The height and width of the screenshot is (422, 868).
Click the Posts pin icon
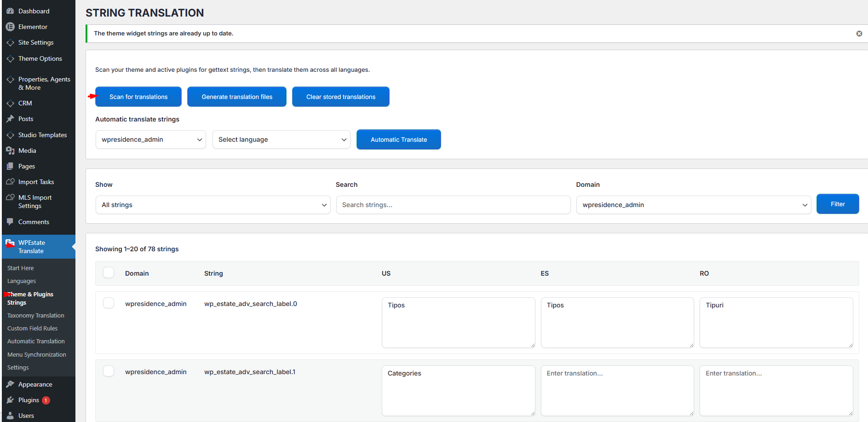pyautogui.click(x=10, y=119)
